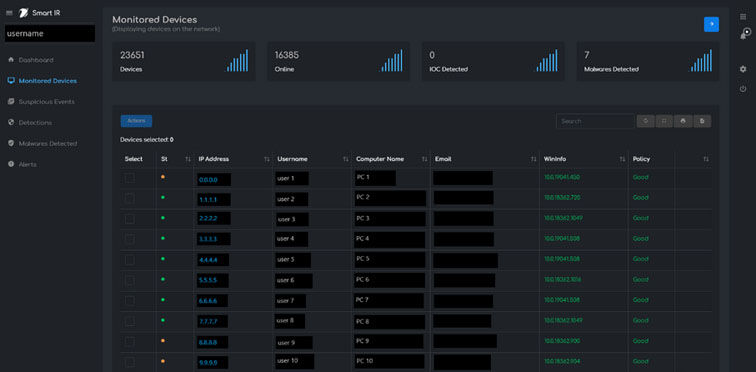Click the blue Actions button
Image resolution: width=756 pixels, height=372 pixels.
[136, 121]
